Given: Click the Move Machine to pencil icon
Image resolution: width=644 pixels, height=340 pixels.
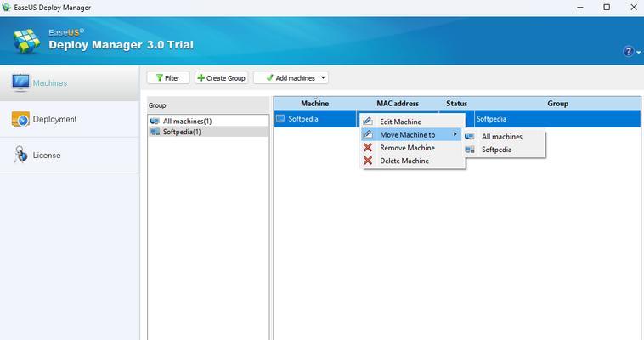Looking at the screenshot, I should click(x=368, y=134).
